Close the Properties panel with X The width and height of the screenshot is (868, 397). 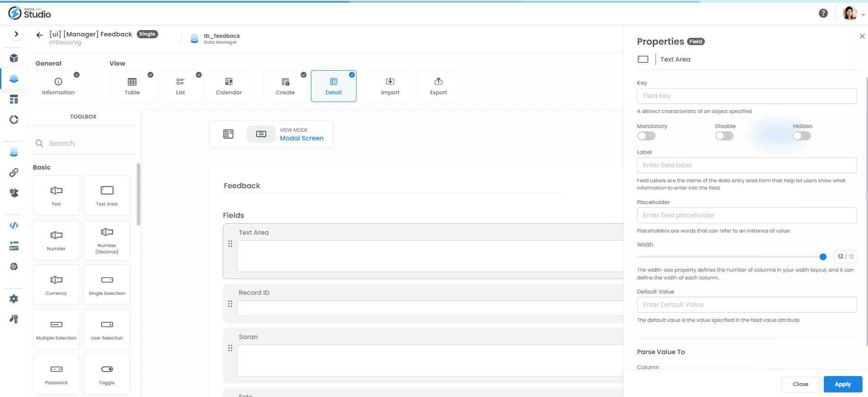(862, 36)
